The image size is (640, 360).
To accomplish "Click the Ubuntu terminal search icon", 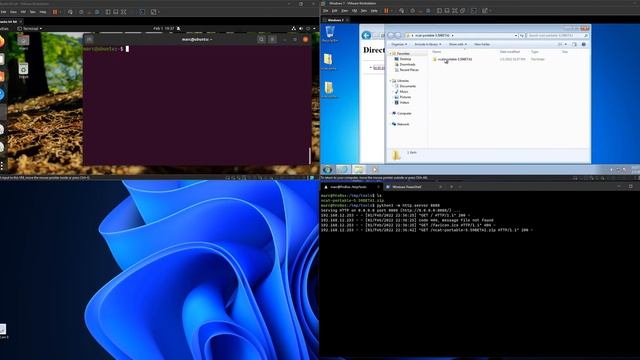I will click(x=261, y=39).
